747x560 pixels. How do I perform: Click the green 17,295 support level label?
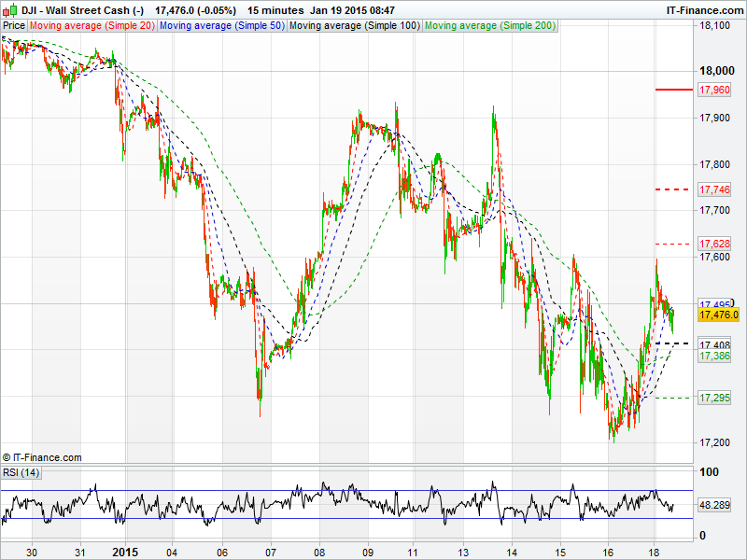pos(714,399)
